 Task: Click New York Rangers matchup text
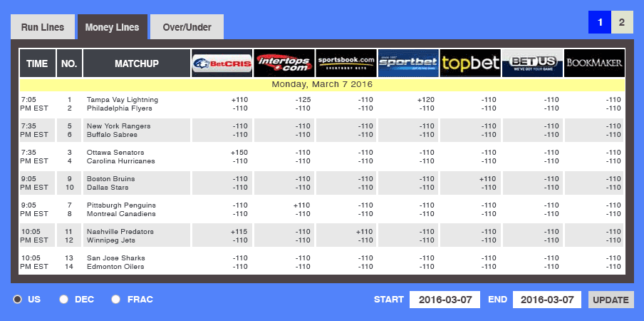119,126
